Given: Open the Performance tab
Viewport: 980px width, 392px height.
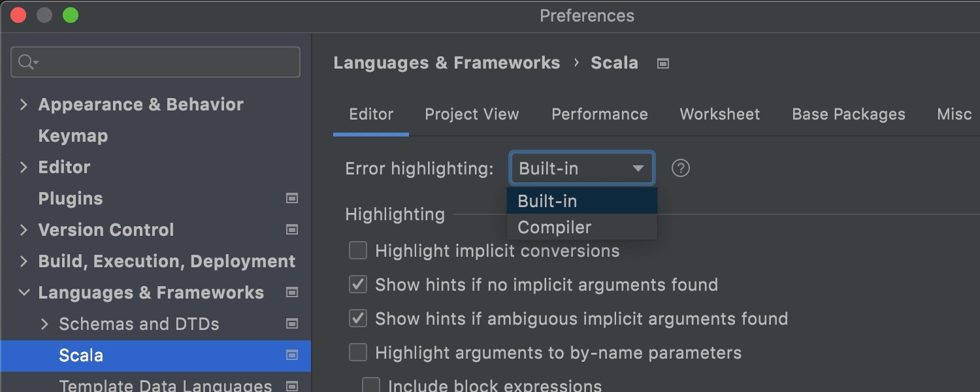Looking at the screenshot, I should 600,114.
